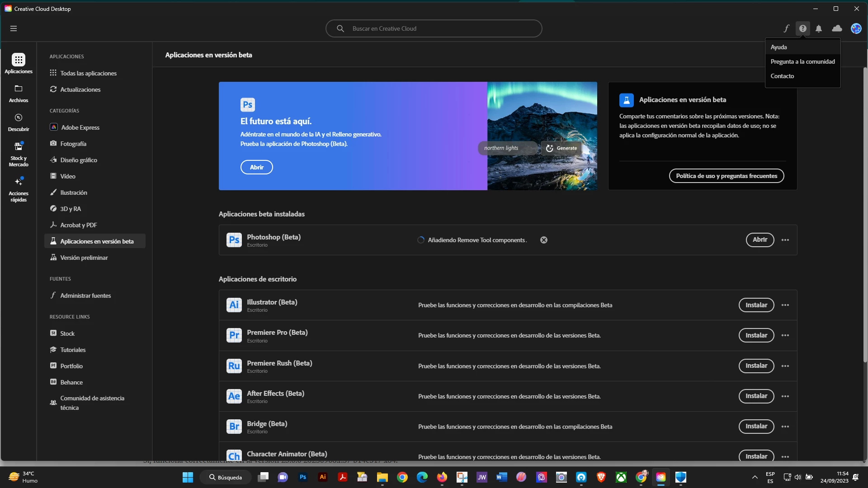Open Acciones rápidas sidebar icon

[x=19, y=189]
